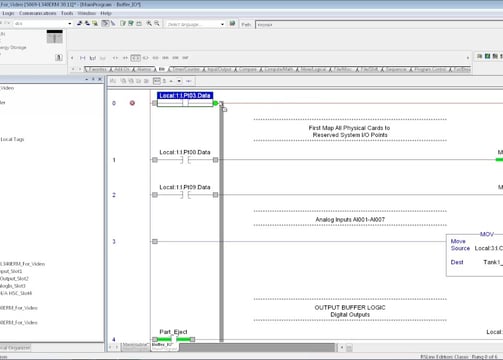Open the Communications menu
This screenshot has width=503, height=360.
click(38, 13)
